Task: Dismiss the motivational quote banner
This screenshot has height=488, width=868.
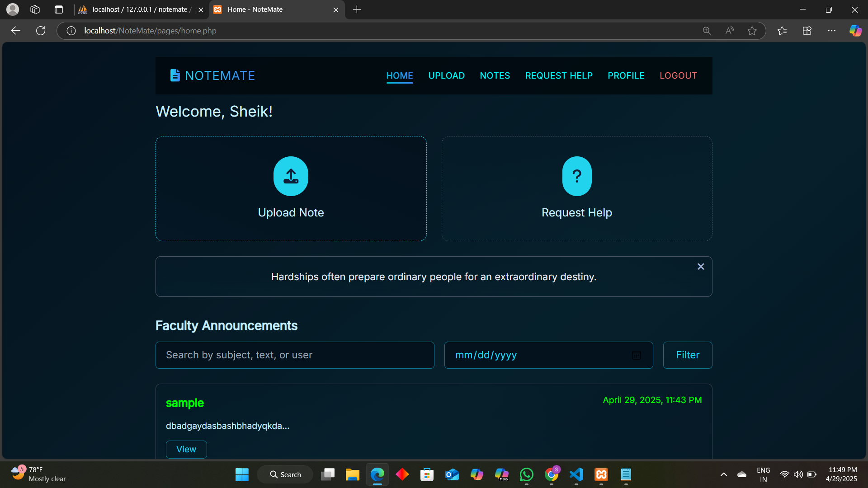Action: pyautogui.click(x=701, y=267)
